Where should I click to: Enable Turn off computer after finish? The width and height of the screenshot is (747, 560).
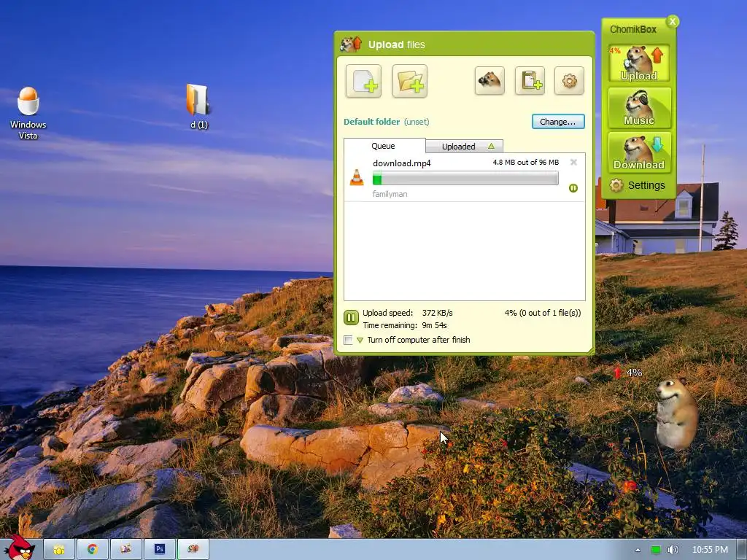pyautogui.click(x=348, y=340)
